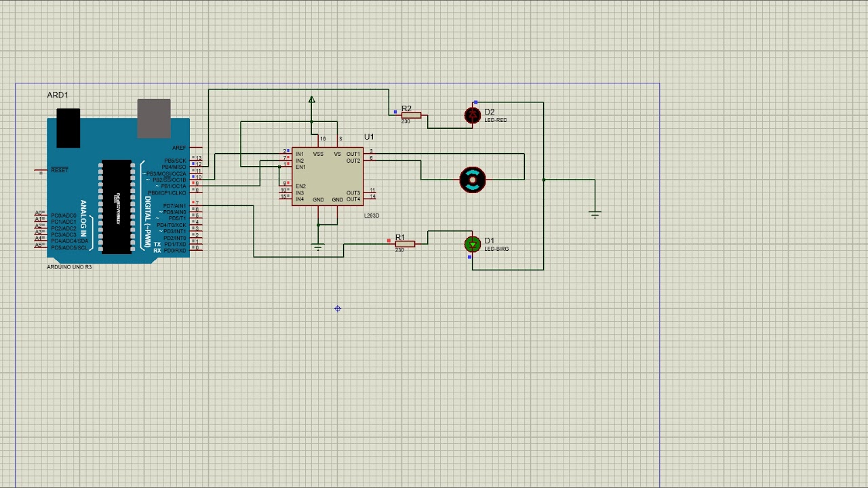Click the ARDUINO UNO R3 label
The height and width of the screenshot is (488, 868).
coord(69,267)
